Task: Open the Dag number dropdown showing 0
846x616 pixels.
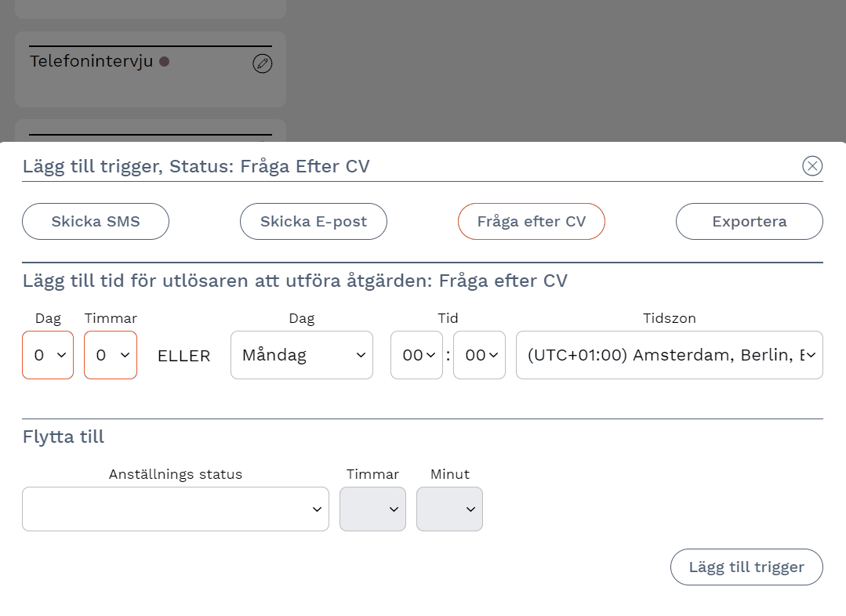Action: pos(48,355)
